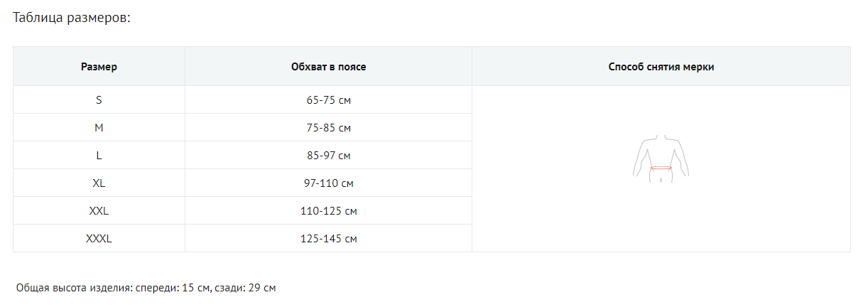Pick the XL size cell
Image resolution: width=868 pixels, height=307 pixels.
(x=99, y=183)
